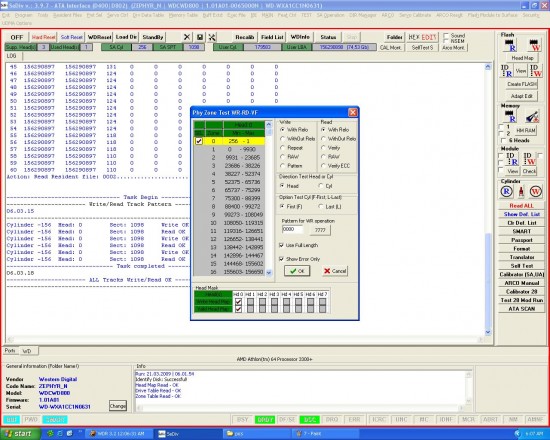Click the ???? pattern button

(320, 230)
